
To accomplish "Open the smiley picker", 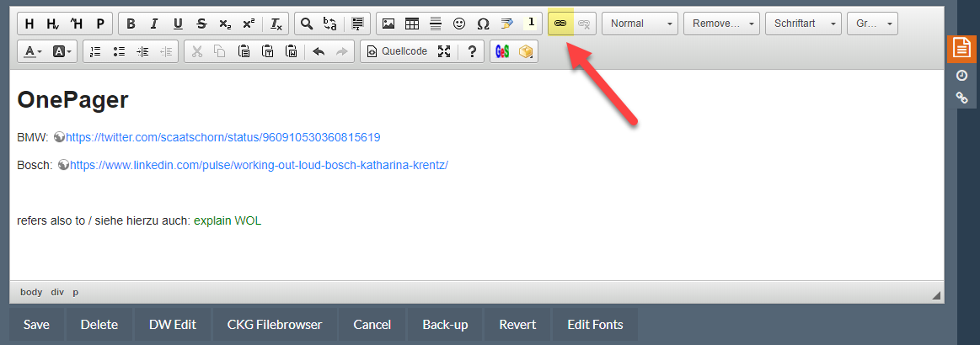I will [459, 24].
